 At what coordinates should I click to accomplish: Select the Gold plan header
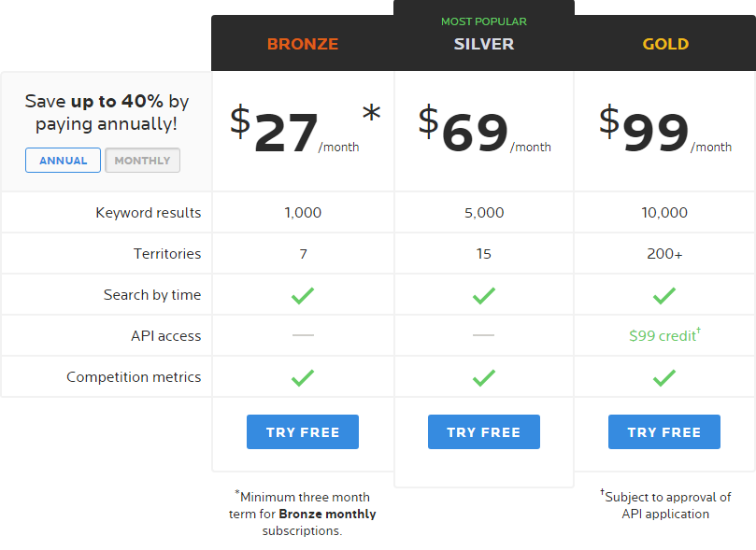click(665, 44)
